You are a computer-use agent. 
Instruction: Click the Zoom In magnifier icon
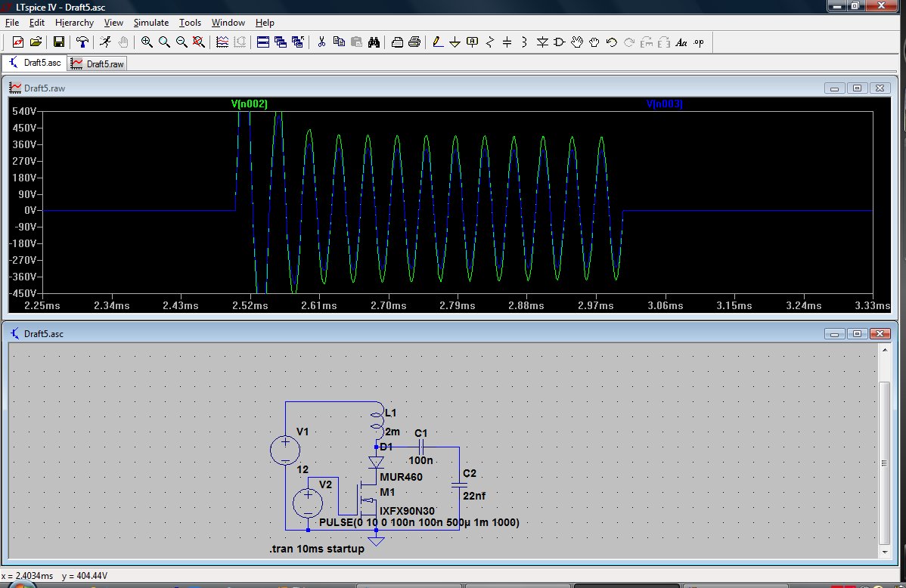click(x=147, y=42)
